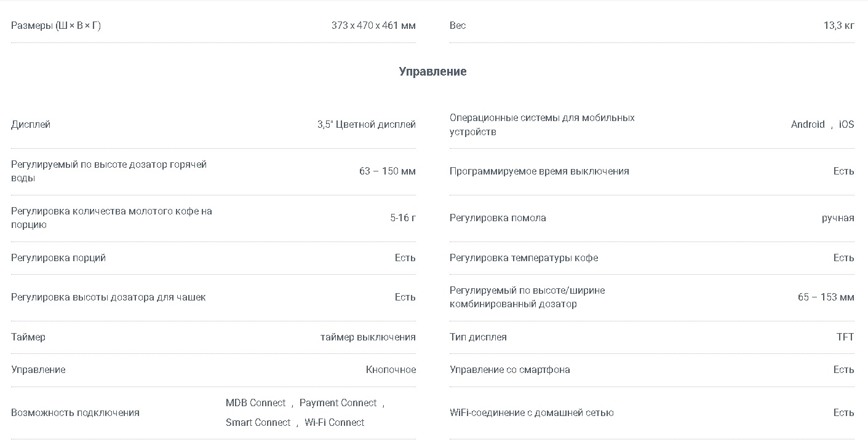Screen dimensions: 868x440
Task: Click the 'WiFi-соединение с домашней сетью' label
Action: (x=532, y=413)
